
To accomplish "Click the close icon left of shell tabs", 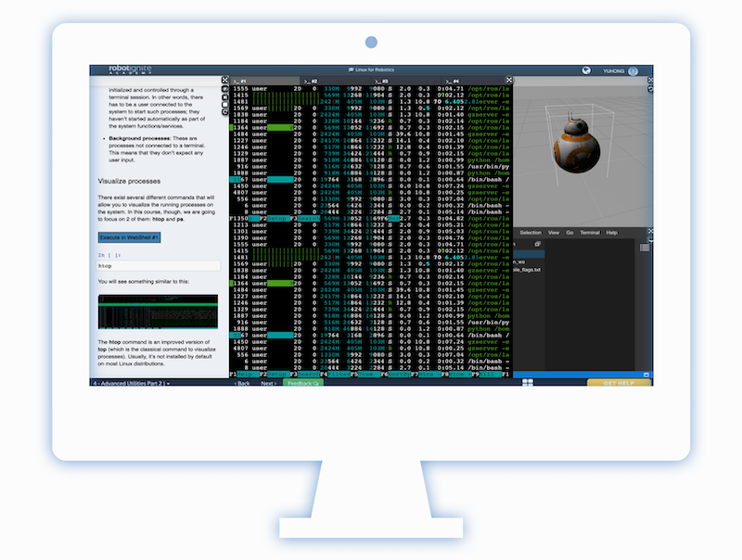I will point(224,82).
